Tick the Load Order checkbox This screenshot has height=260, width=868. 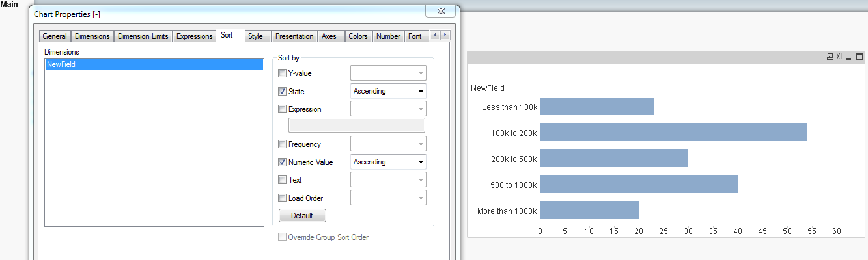[x=282, y=198]
